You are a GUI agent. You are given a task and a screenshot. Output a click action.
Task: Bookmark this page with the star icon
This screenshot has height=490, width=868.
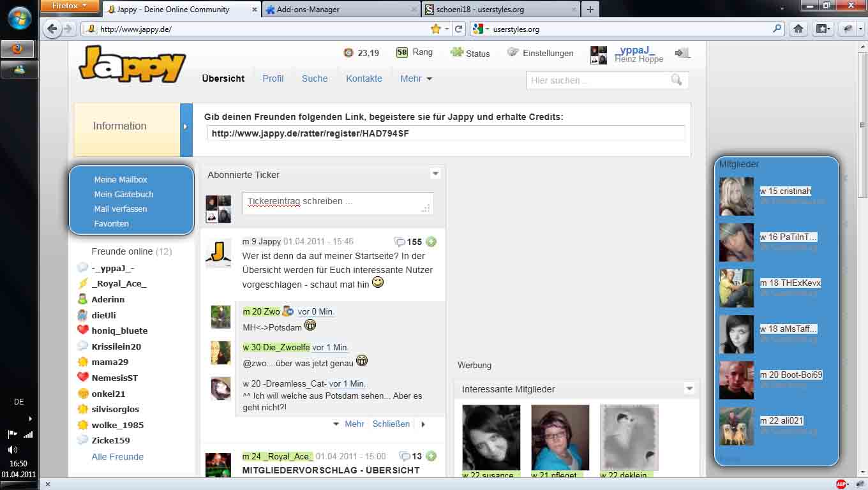point(436,29)
